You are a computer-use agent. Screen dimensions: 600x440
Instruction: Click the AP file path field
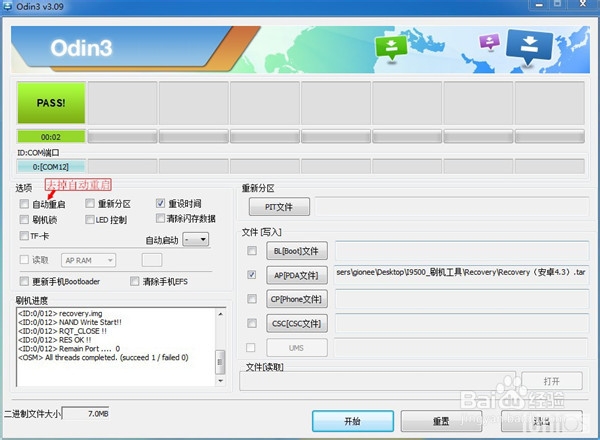point(461,275)
